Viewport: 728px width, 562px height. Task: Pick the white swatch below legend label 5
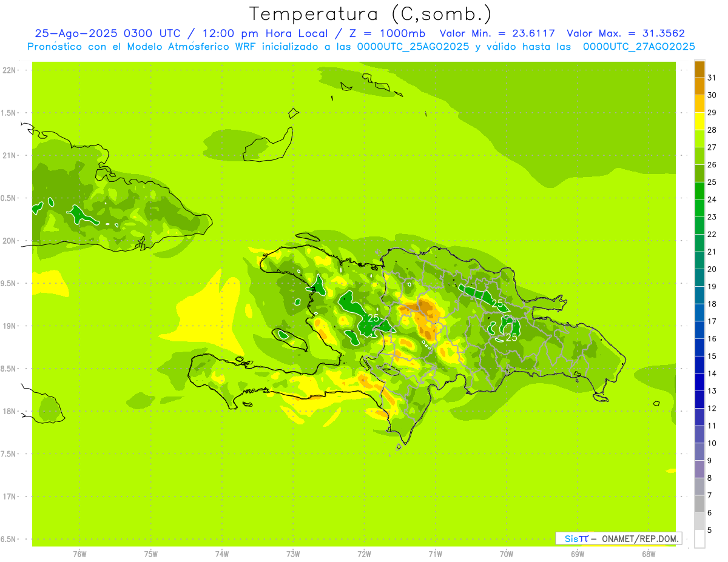pos(699,538)
